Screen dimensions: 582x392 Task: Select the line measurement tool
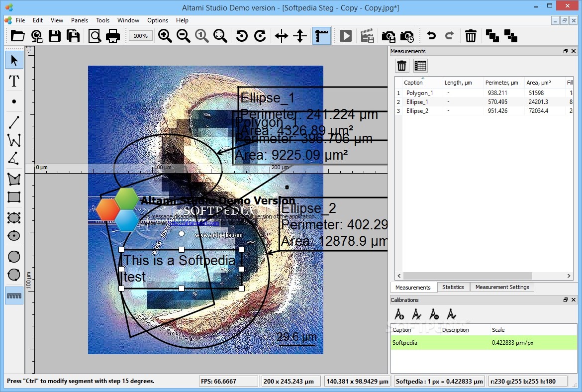coord(14,122)
